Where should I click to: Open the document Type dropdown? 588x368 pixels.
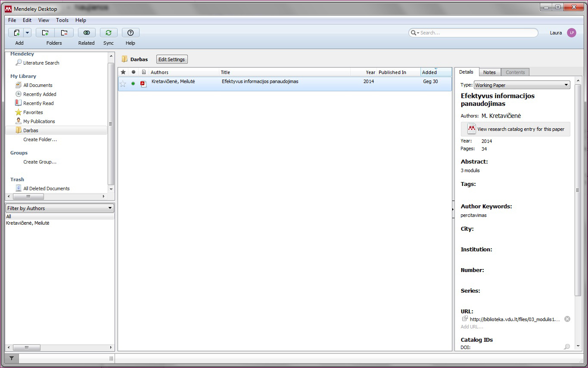coord(522,85)
